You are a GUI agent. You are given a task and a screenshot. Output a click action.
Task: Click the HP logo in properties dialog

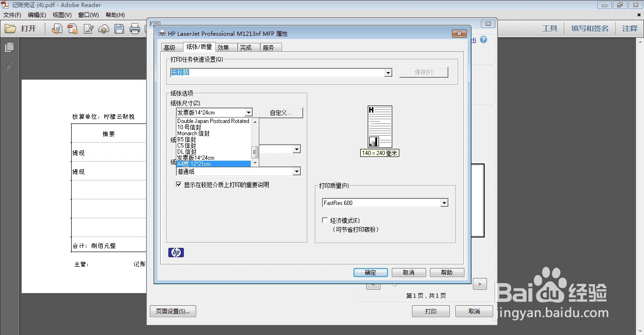(176, 253)
